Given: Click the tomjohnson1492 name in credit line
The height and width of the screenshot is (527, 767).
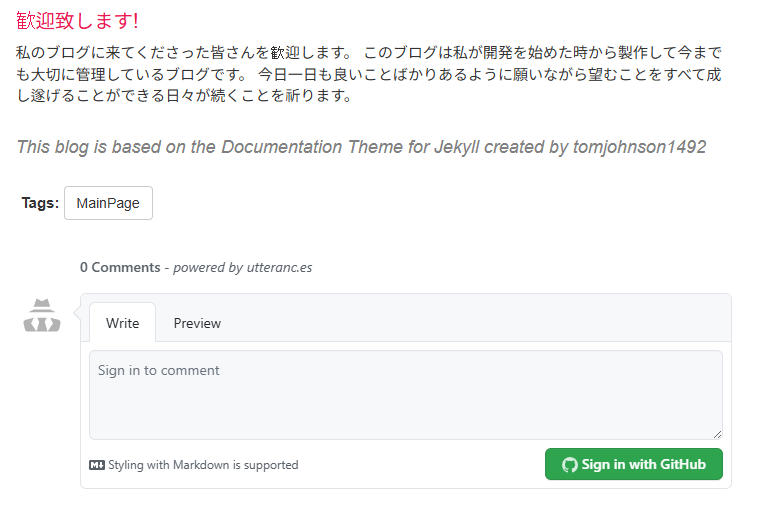Looking at the screenshot, I should coord(639,147).
